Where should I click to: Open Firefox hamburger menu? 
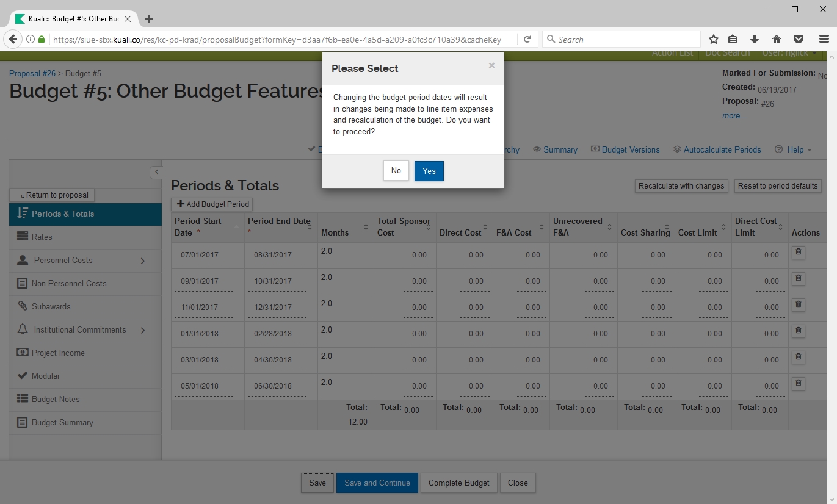coord(824,40)
